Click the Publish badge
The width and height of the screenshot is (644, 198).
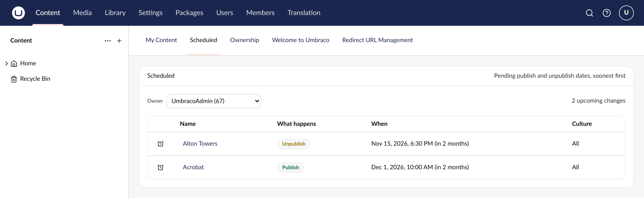tap(290, 167)
